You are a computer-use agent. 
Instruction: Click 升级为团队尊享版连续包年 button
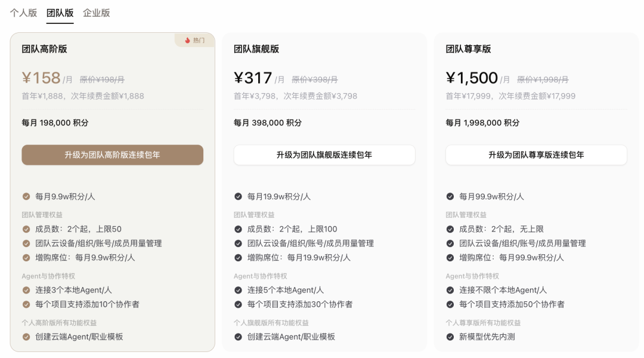coord(537,155)
